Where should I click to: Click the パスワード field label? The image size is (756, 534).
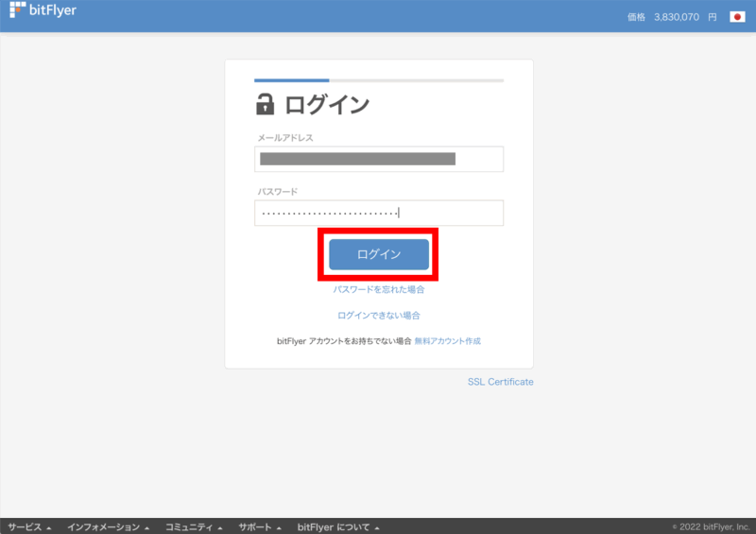pyautogui.click(x=278, y=192)
